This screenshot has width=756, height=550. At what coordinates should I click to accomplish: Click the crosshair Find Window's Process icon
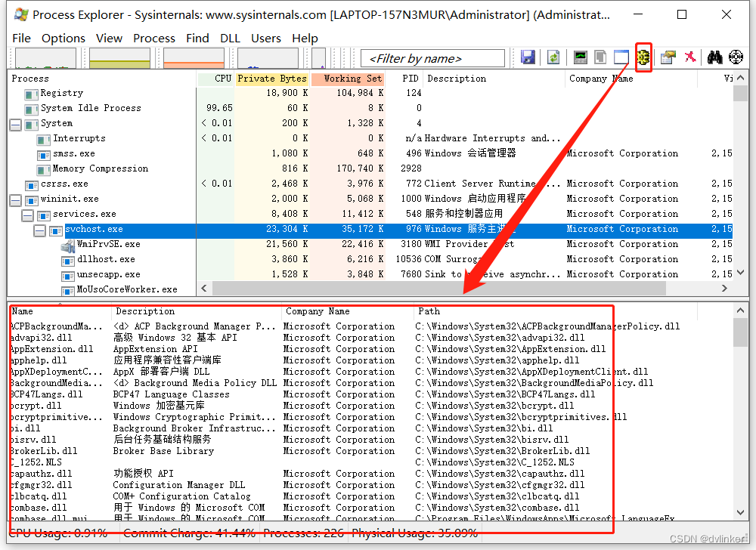coord(736,57)
